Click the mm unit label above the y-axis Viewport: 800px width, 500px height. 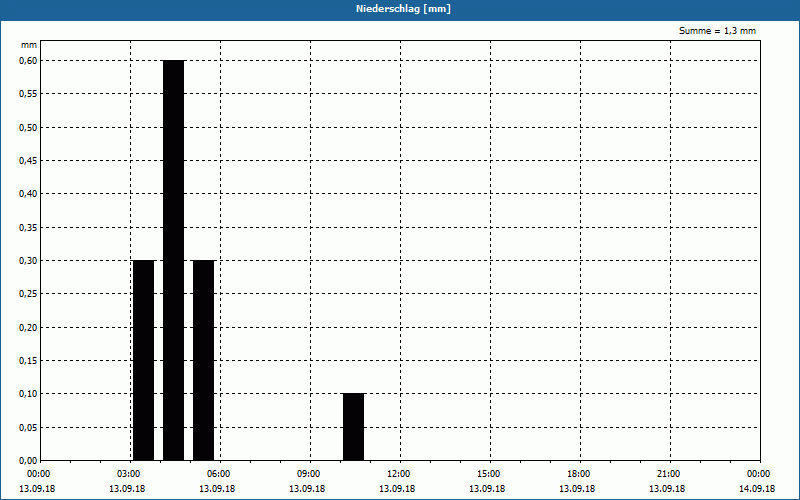(x=29, y=45)
